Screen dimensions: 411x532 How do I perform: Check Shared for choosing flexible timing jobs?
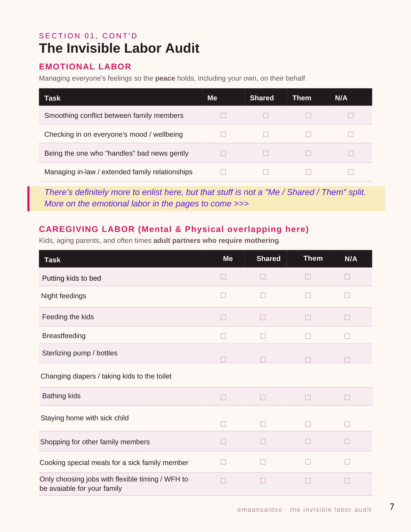[263, 480]
